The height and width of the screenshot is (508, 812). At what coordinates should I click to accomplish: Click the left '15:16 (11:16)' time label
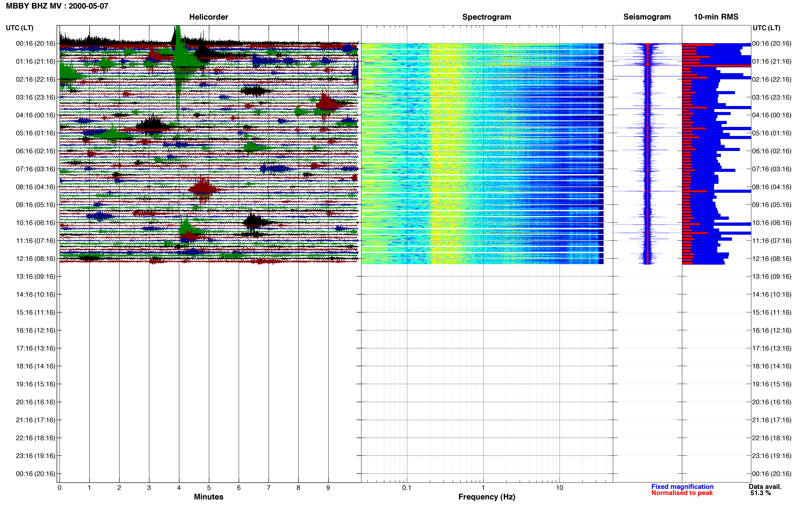click(36, 313)
